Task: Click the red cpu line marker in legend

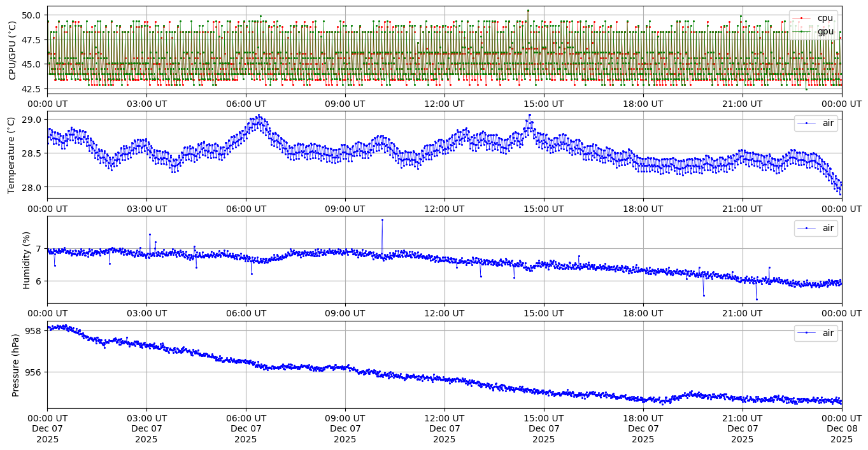Action: coord(804,18)
